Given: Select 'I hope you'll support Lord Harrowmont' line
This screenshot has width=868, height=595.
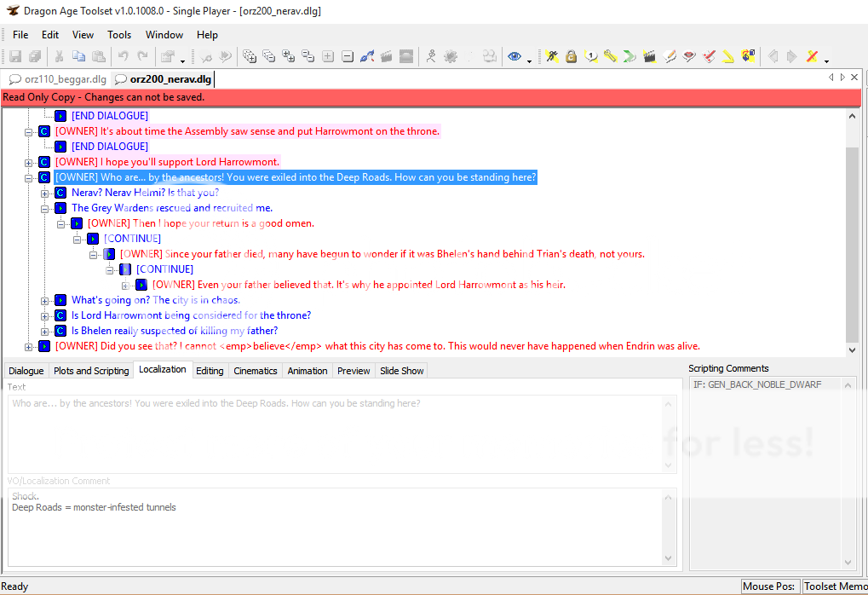Looking at the screenshot, I should point(167,162).
